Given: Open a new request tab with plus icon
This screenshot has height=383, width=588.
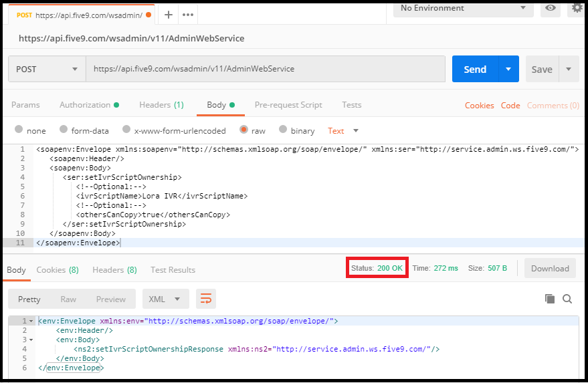Looking at the screenshot, I should 169,15.
